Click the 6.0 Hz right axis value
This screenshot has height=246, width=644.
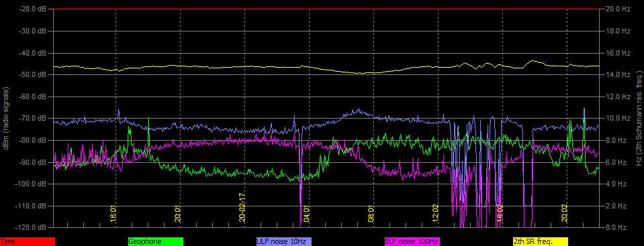click(616, 162)
